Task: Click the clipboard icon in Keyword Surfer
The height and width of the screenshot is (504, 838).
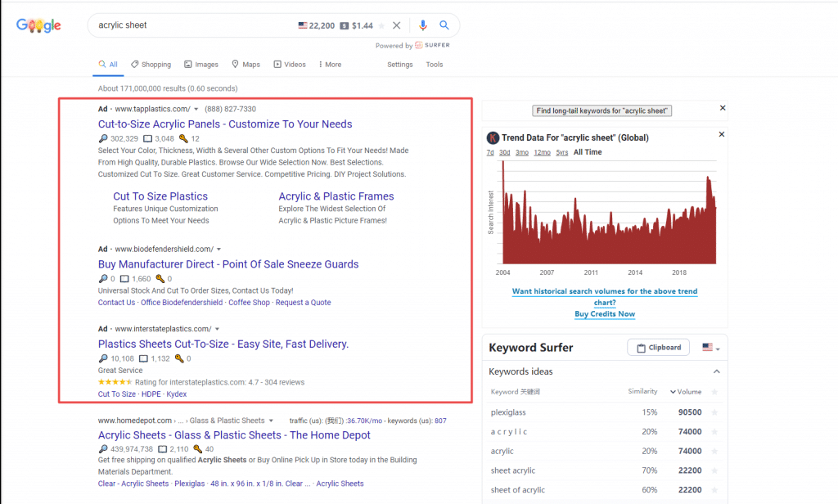Action: tap(641, 348)
